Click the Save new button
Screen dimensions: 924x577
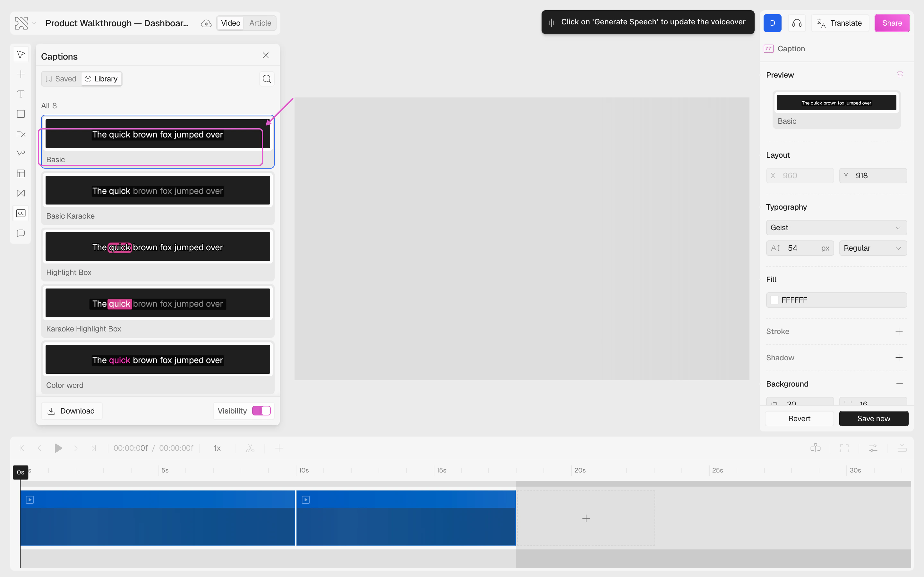coord(873,419)
